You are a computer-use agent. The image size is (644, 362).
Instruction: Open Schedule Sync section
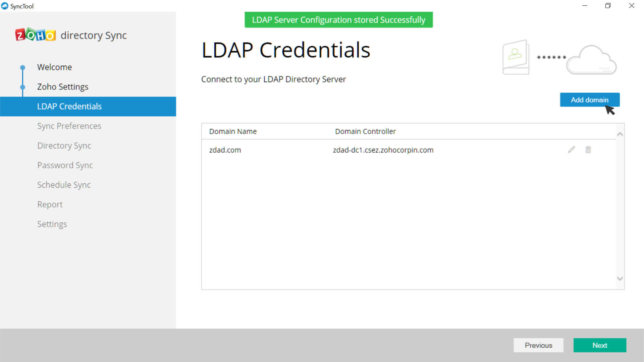(x=64, y=185)
